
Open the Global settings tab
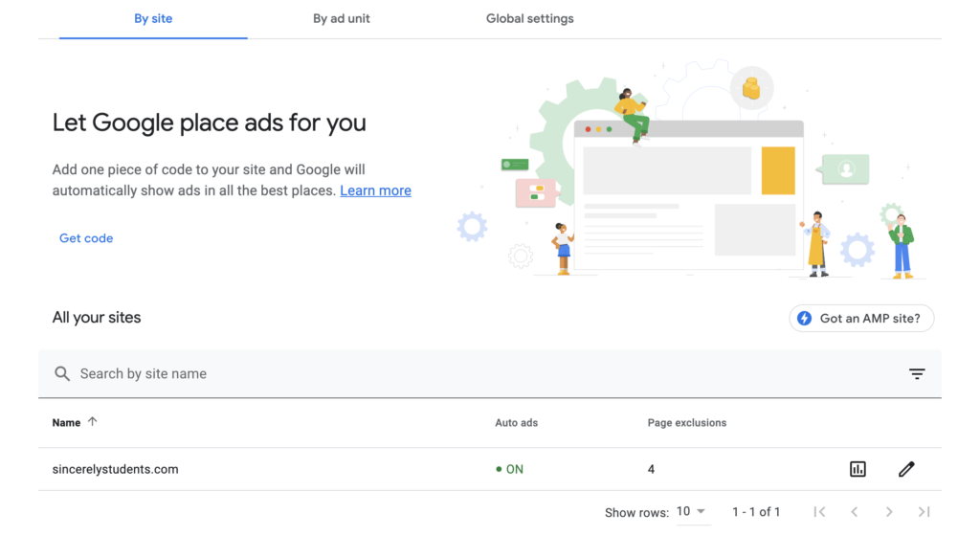530,18
